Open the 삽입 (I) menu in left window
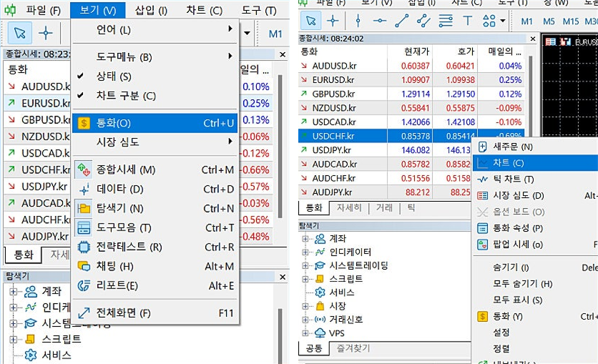 (x=151, y=10)
